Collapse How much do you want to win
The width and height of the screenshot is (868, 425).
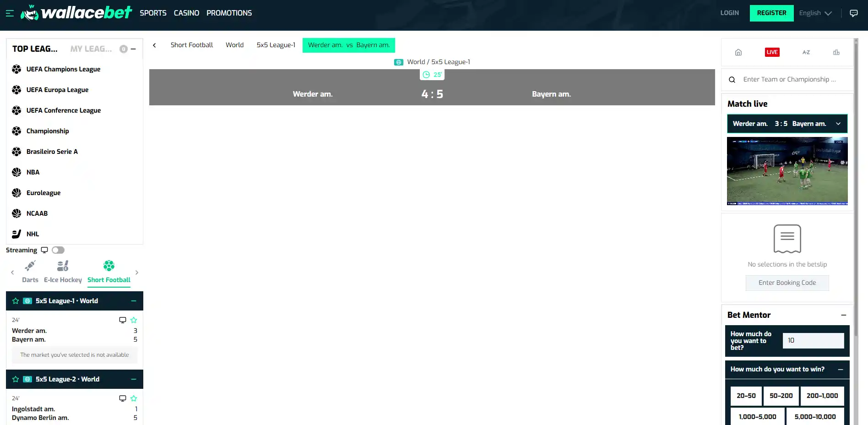pyautogui.click(x=841, y=370)
